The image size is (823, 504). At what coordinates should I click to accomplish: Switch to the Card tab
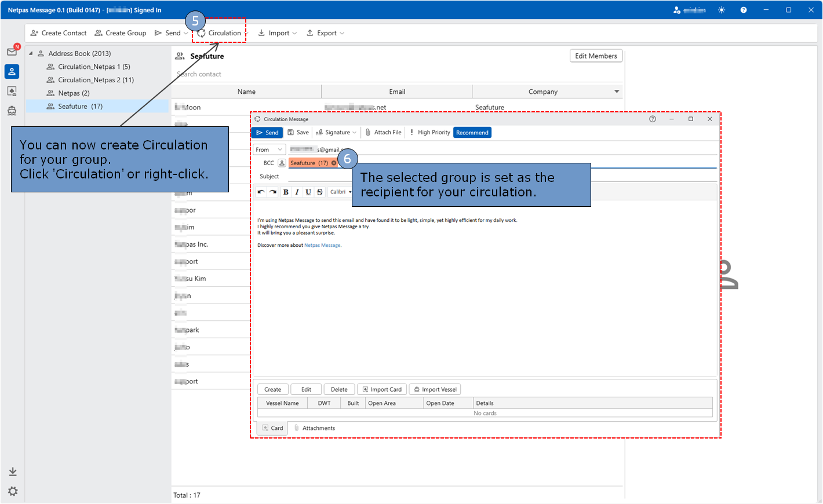click(x=272, y=428)
